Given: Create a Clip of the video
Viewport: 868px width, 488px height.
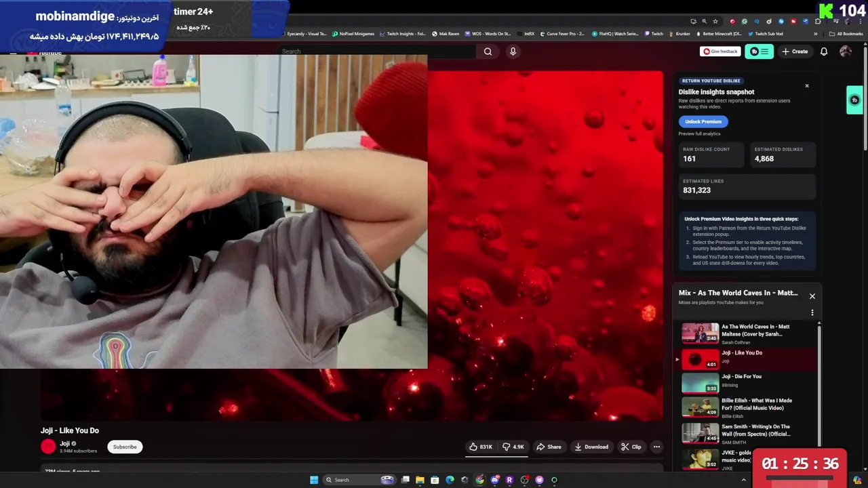Looking at the screenshot, I should pos(631,447).
